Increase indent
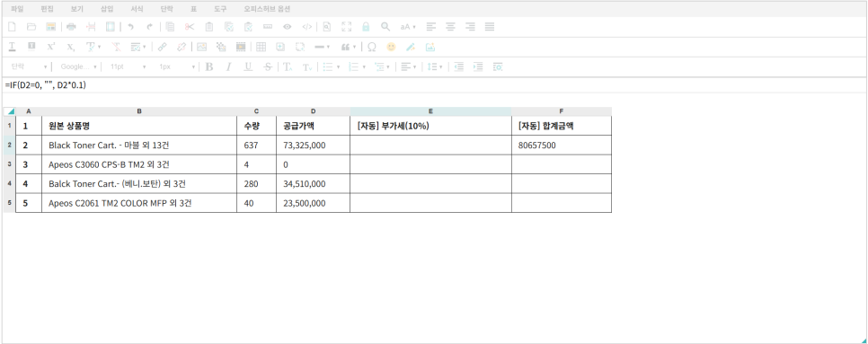The image size is (868, 344). [478, 67]
